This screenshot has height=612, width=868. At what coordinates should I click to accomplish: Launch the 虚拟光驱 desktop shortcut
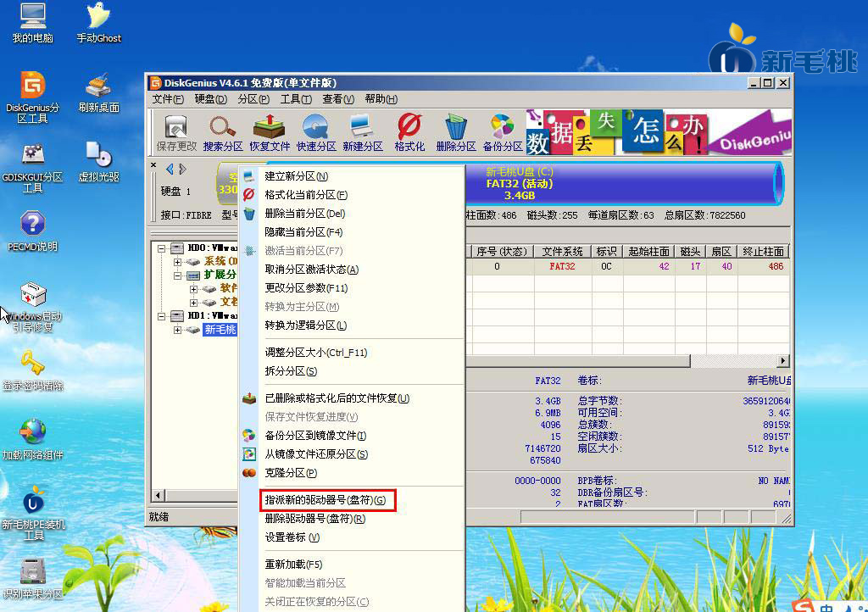tap(98, 162)
